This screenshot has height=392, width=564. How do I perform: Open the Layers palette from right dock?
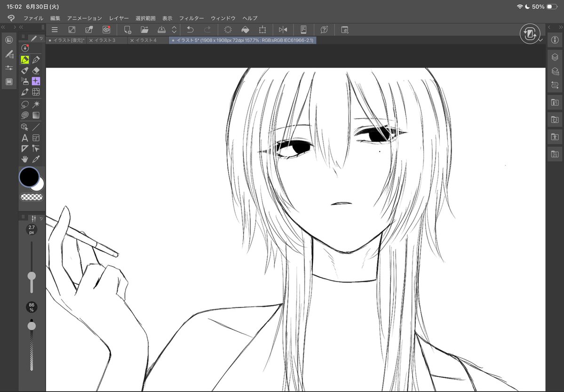coord(555,57)
